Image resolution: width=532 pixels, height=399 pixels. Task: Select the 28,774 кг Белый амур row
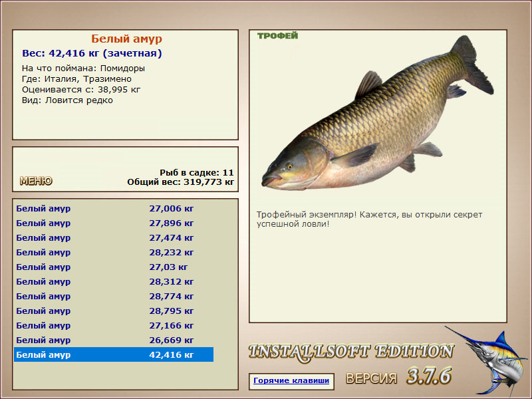(x=114, y=296)
